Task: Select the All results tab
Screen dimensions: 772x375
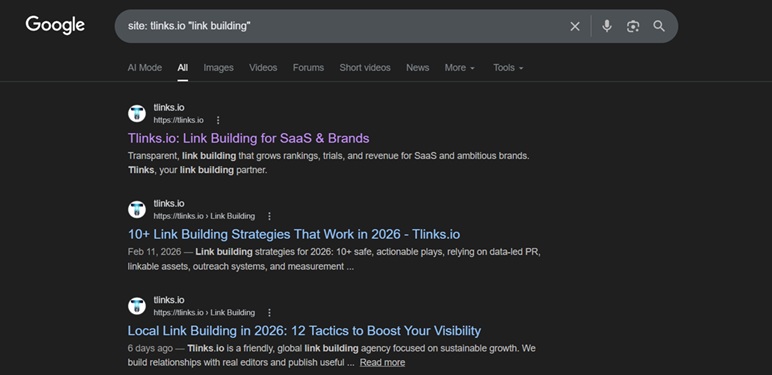Action: click(183, 68)
